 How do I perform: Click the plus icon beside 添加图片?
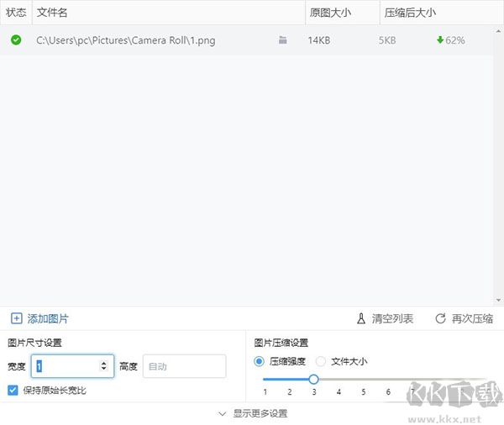17,318
